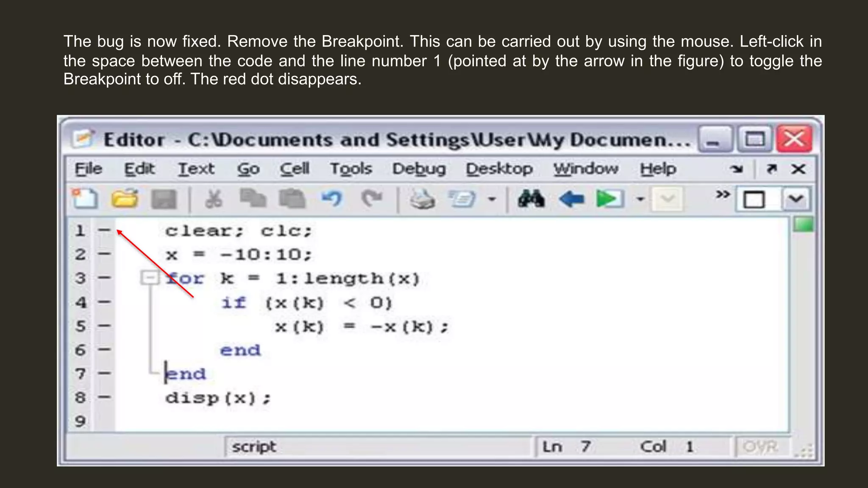The width and height of the screenshot is (868, 488).
Task: Toggle breakpoint dash on line 1
Action: 104,230
